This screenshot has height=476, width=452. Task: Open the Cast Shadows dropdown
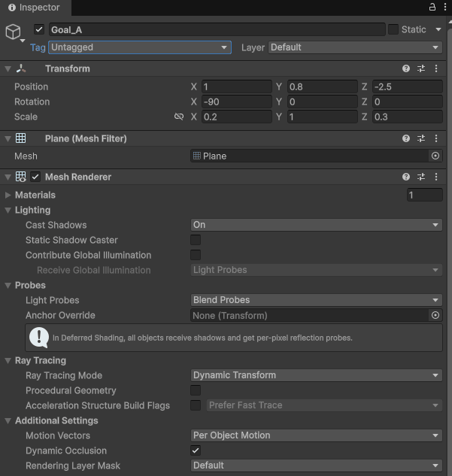[316, 225]
